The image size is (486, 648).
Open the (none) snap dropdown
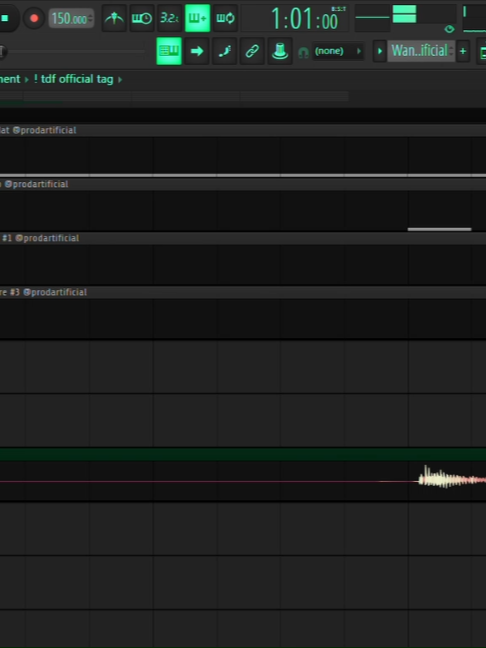338,51
